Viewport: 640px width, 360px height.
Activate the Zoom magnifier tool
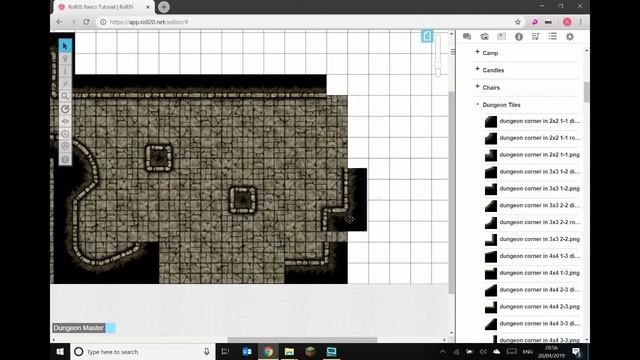tap(65, 96)
